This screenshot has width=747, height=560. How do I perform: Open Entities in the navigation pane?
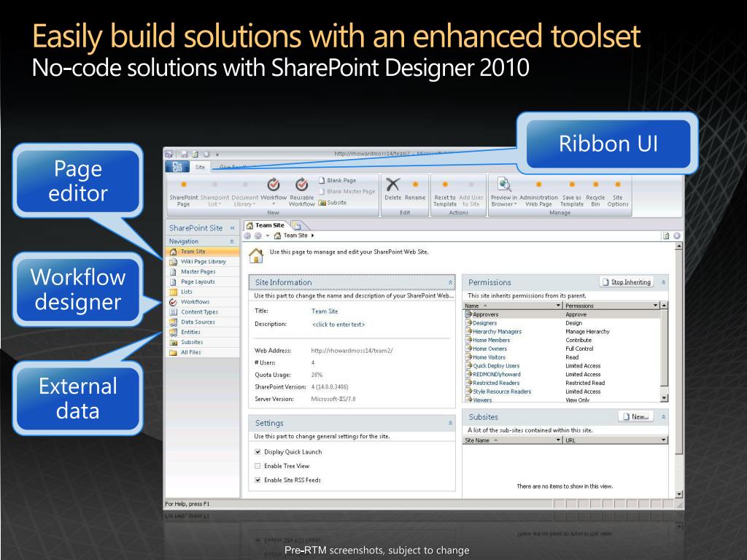point(203,332)
